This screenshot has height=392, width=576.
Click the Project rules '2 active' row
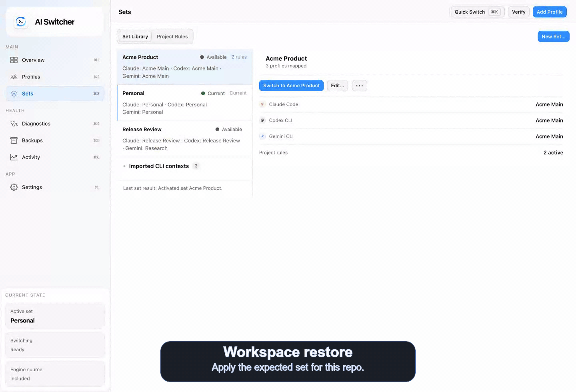[x=411, y=152]
